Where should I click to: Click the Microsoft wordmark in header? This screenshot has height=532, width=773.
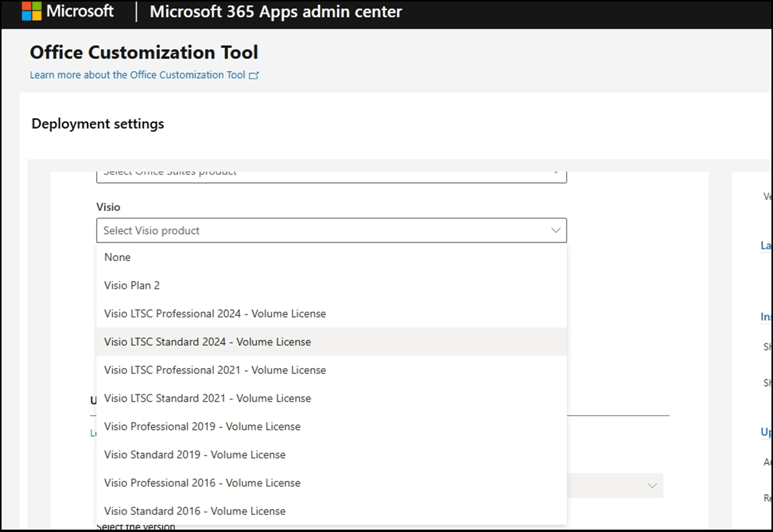coord(80,11)
